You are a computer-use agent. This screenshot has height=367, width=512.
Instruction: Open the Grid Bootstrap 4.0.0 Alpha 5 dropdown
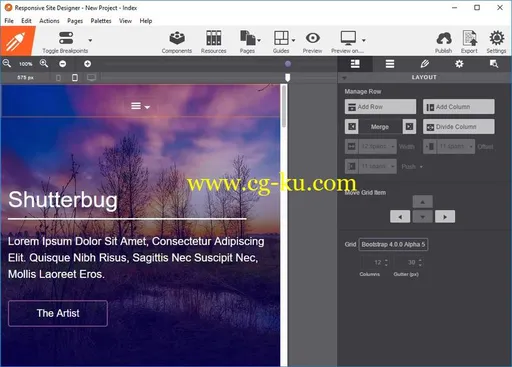tap(393, 244)
